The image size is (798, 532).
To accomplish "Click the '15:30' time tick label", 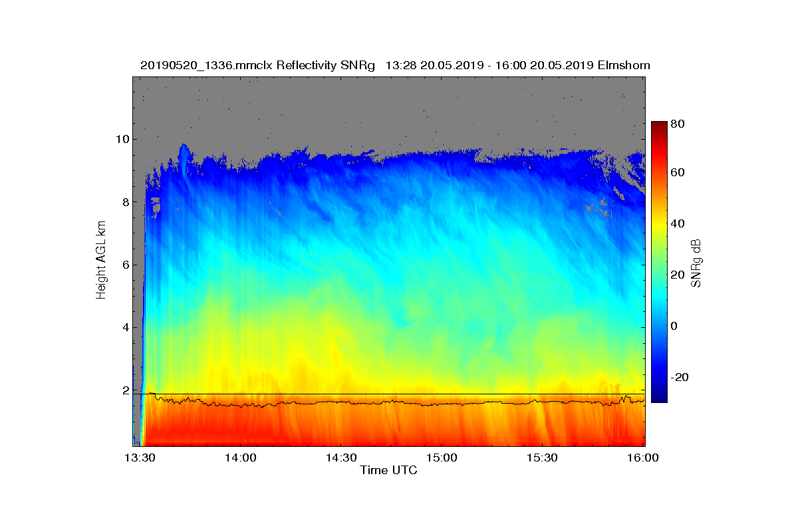I will [x=542, y=458].
